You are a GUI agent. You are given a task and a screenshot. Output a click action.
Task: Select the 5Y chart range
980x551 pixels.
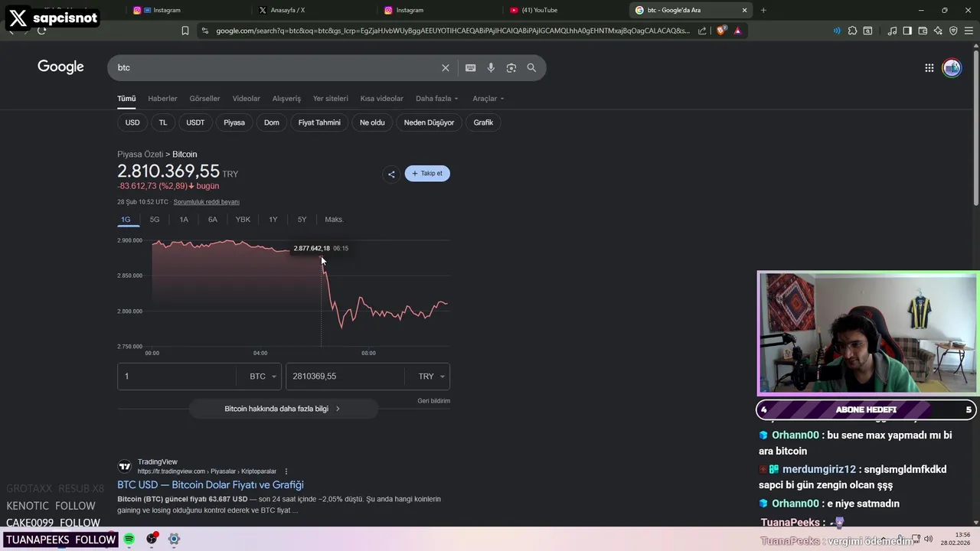pos(302,220)
